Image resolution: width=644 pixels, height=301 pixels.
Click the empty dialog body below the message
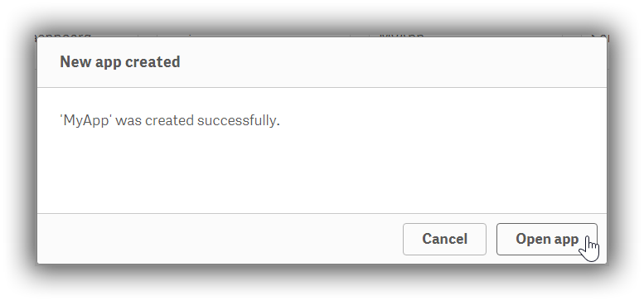pos(322,172)
